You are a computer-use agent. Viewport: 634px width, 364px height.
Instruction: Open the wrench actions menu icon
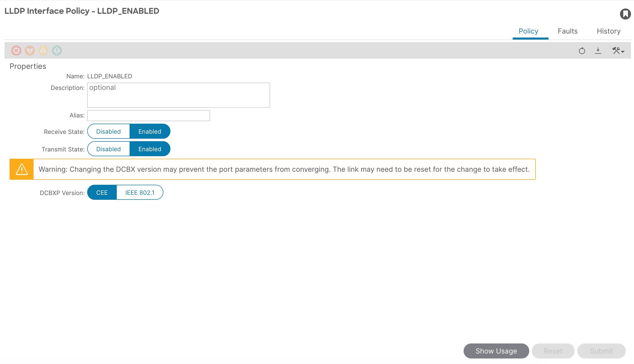[616, 50]
